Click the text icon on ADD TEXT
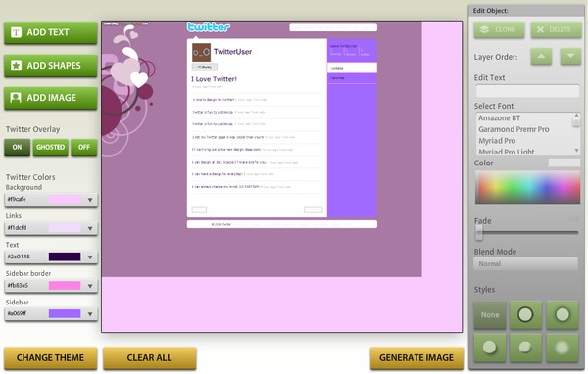 [16, 32]
